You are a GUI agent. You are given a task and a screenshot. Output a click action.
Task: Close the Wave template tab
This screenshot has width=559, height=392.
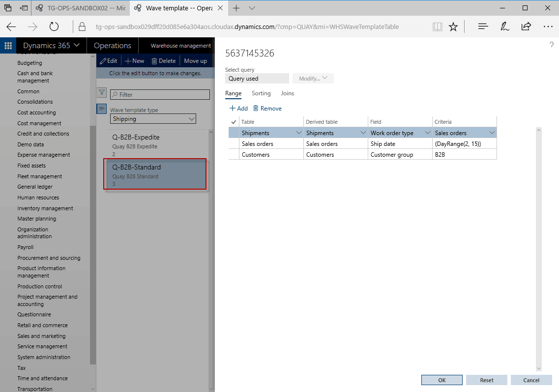pos(220,8)
